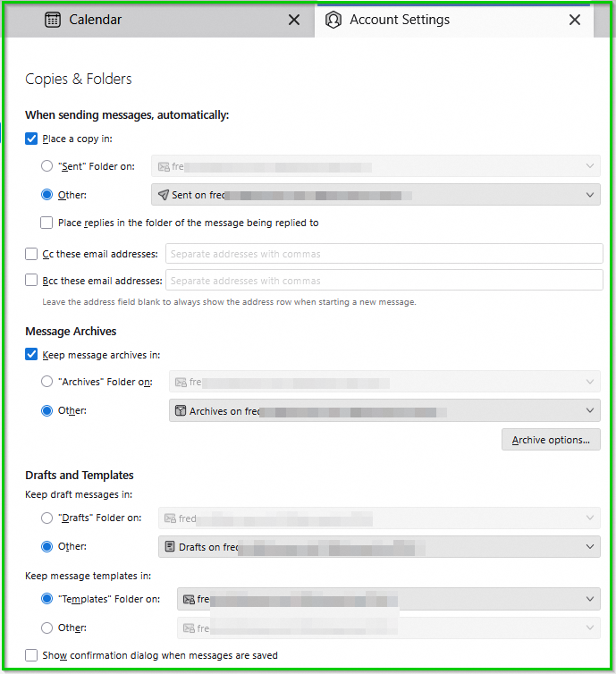Enable placing replies in original message folder
The image size is (616, 674).
point(46,223)
